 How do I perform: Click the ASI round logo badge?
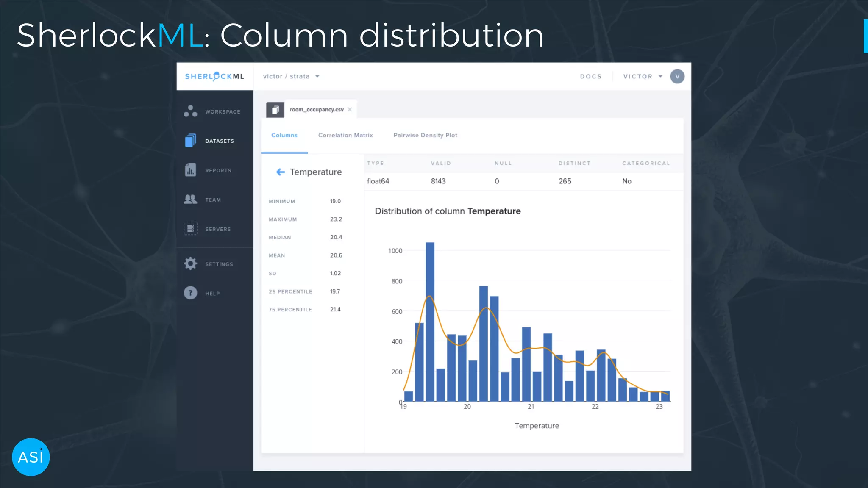pyautogui.click(x=31, y=457)
